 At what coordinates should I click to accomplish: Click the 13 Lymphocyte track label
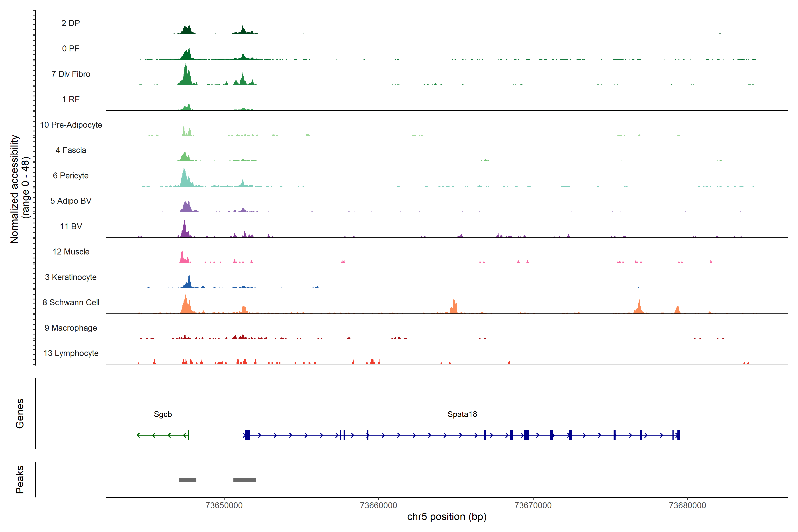tap(71, 353)
